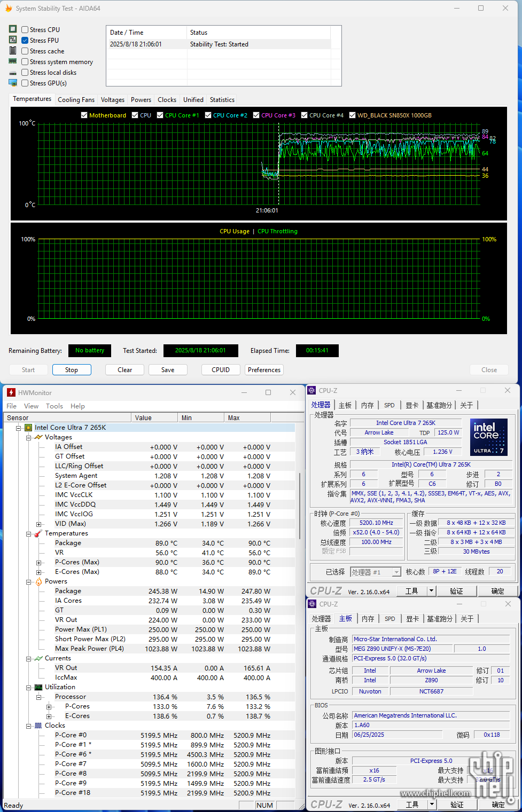Open the CPUID panel button
522x812 pixels.
click(221, 370)
